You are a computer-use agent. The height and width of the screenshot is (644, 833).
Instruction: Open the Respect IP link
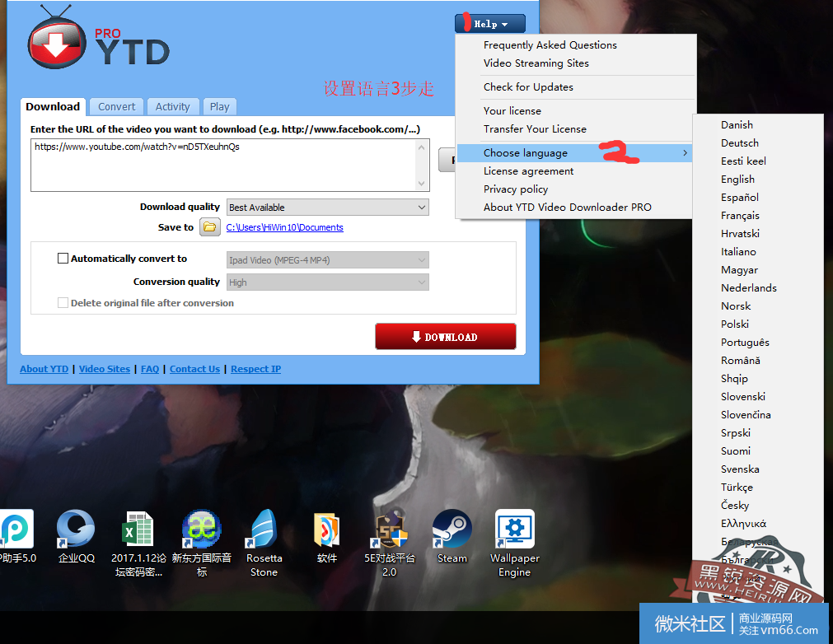pyautogui.click(x=255, y=369)
